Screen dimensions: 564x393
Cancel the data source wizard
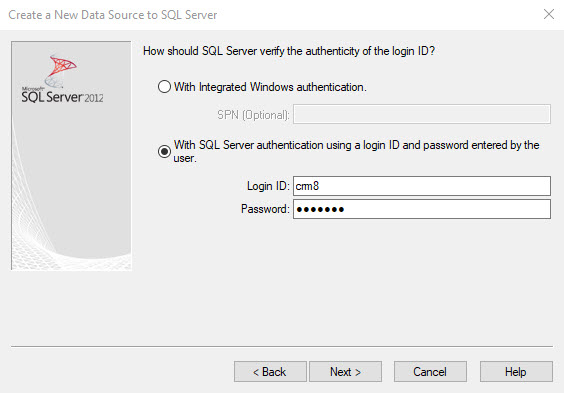pyautogui.click(x=430, y=371)
